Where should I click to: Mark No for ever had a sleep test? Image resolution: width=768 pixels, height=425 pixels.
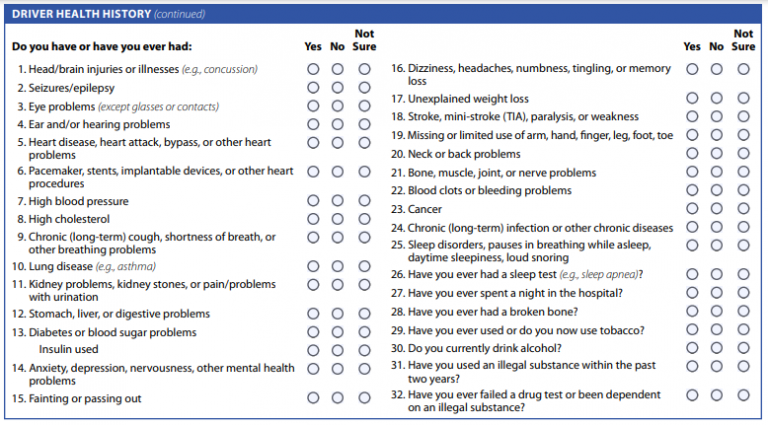click(717, 274)
